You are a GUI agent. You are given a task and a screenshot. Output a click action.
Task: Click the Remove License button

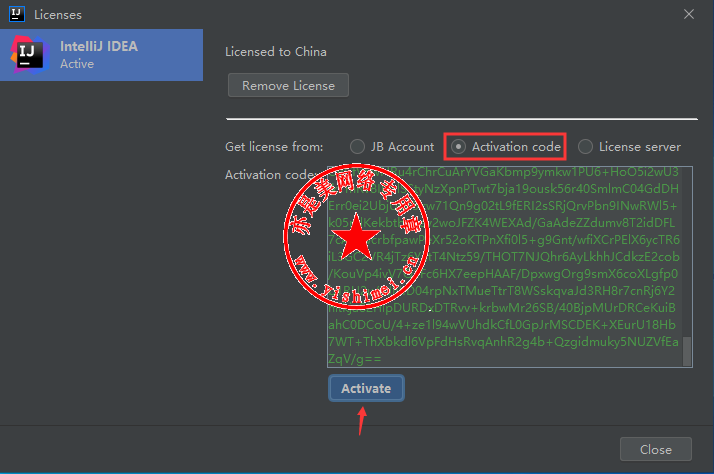(x=288, y=85)
